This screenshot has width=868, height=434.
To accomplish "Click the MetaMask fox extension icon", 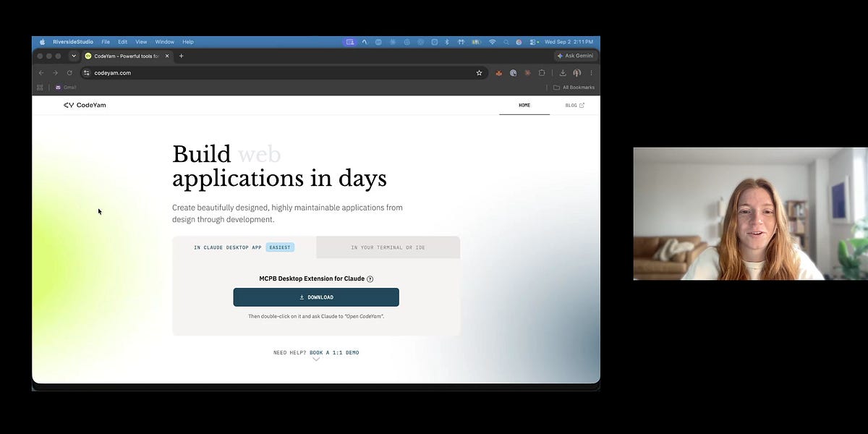I will 498,72.
